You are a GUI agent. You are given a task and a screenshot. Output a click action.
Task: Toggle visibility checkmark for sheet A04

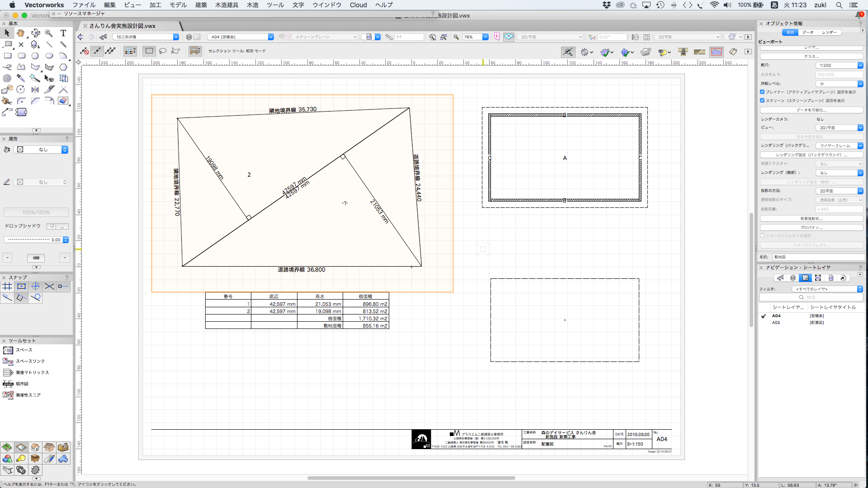click(x=764, y=316)
